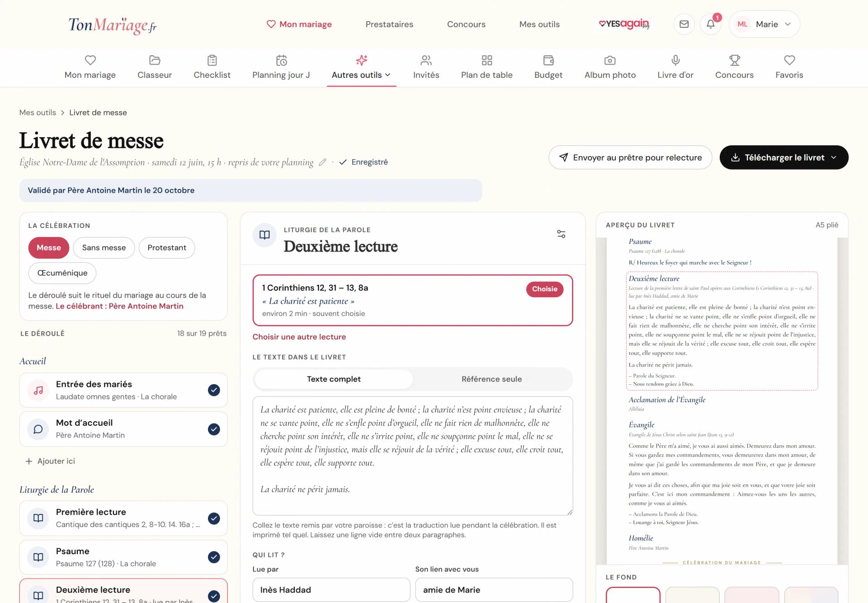Click Envoyer au prêtre pour relecture

tap(630, 157)
